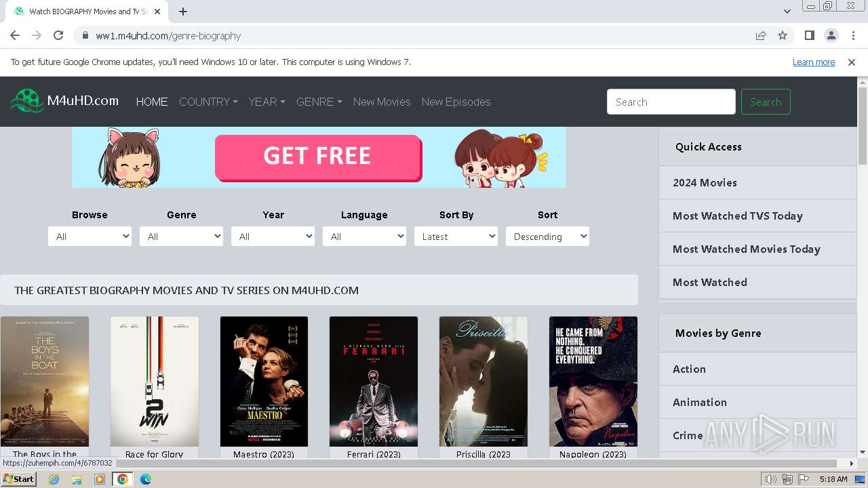The image size is (868, 488).
Task: Open the Browse filter dropdown
Action: click(x=90, y=237)
